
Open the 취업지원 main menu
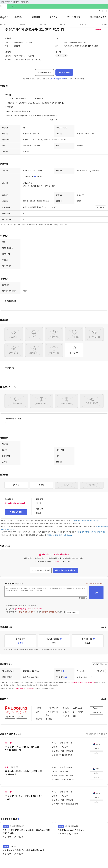click(36, 17)
